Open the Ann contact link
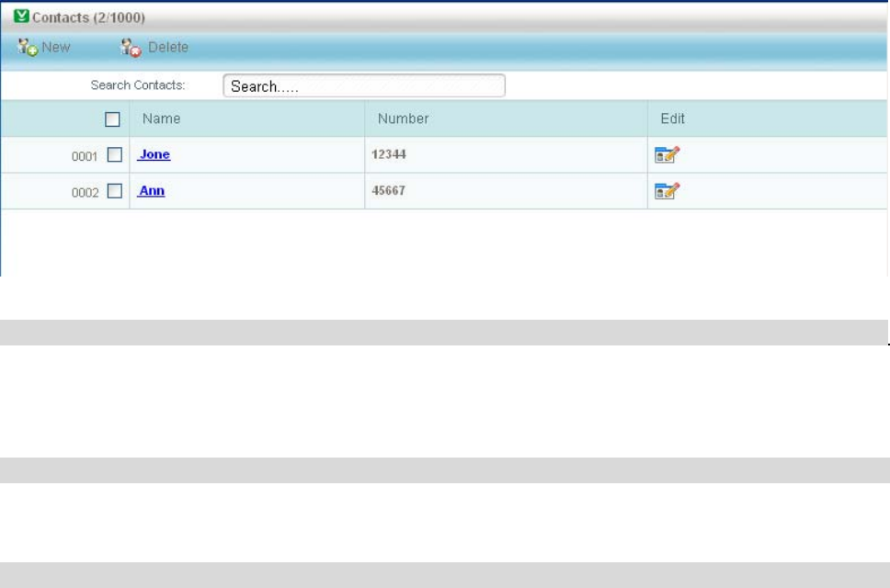The image size is (890, 588). [x=151, y=190]
